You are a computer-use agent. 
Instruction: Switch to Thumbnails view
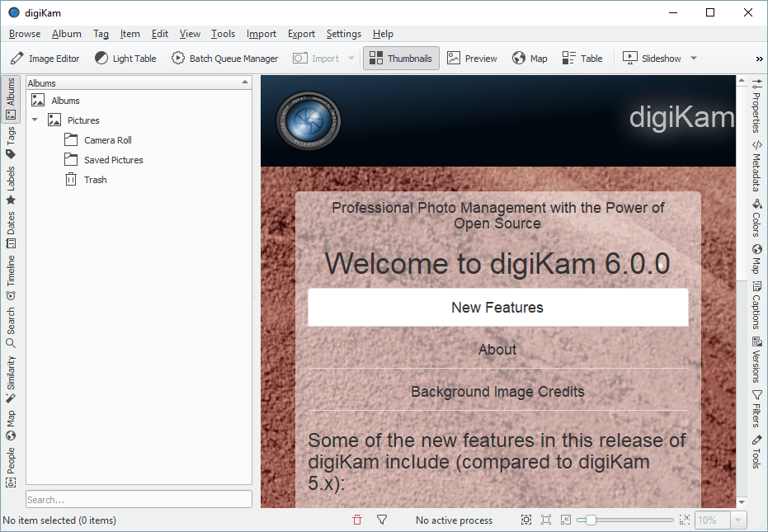401,59
